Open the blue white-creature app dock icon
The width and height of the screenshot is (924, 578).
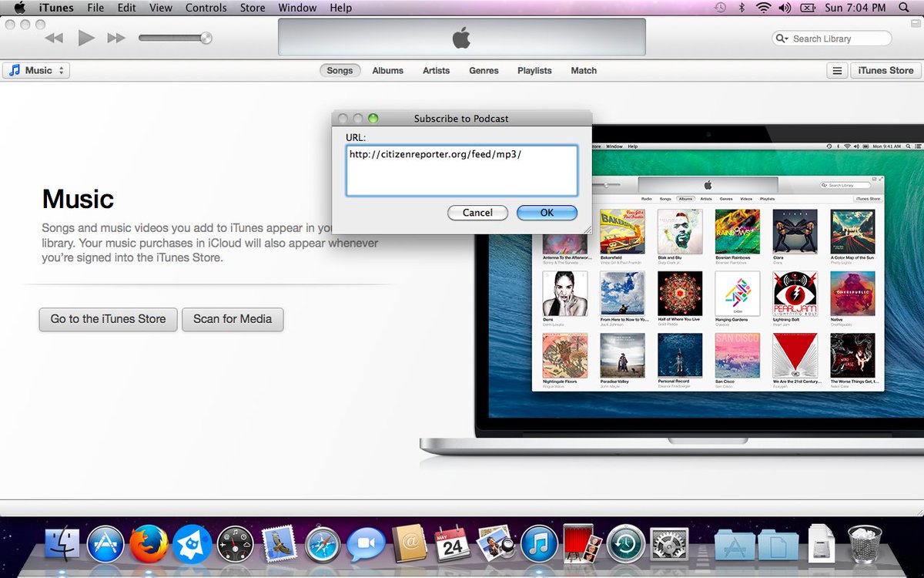pyautogui.click(x=192, y=546)
